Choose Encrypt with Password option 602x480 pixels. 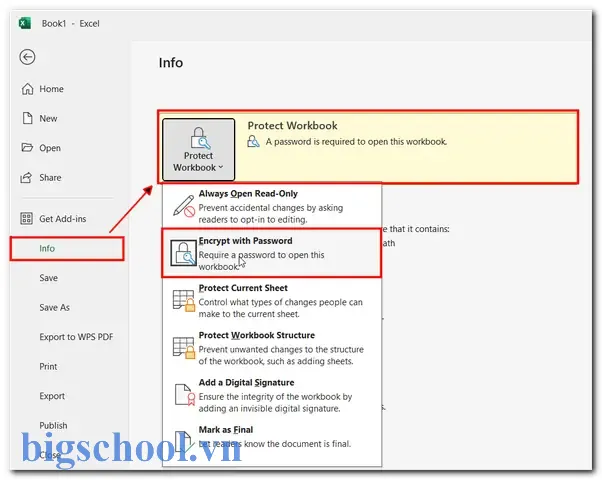point(272,253)
